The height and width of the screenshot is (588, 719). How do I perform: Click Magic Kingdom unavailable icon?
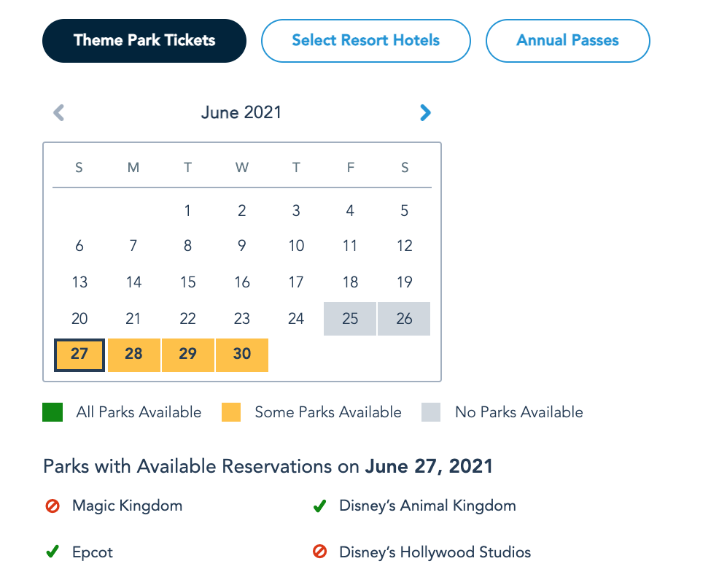tap(53, 506)
